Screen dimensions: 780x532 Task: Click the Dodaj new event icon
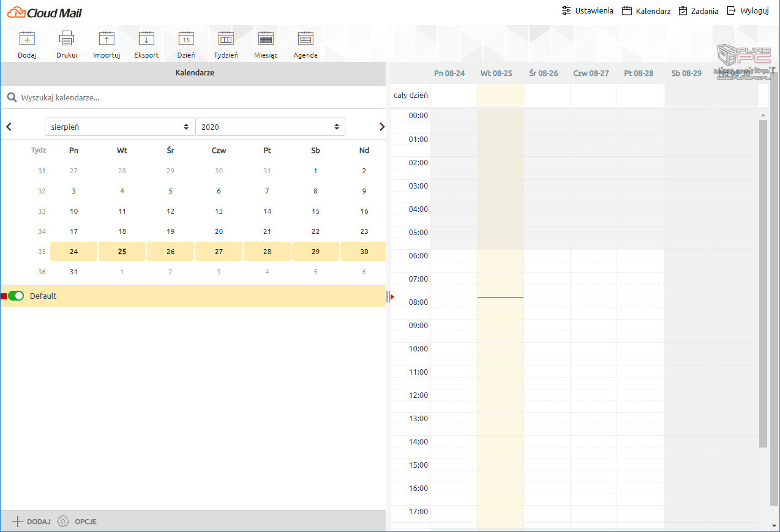coord(27,39)
